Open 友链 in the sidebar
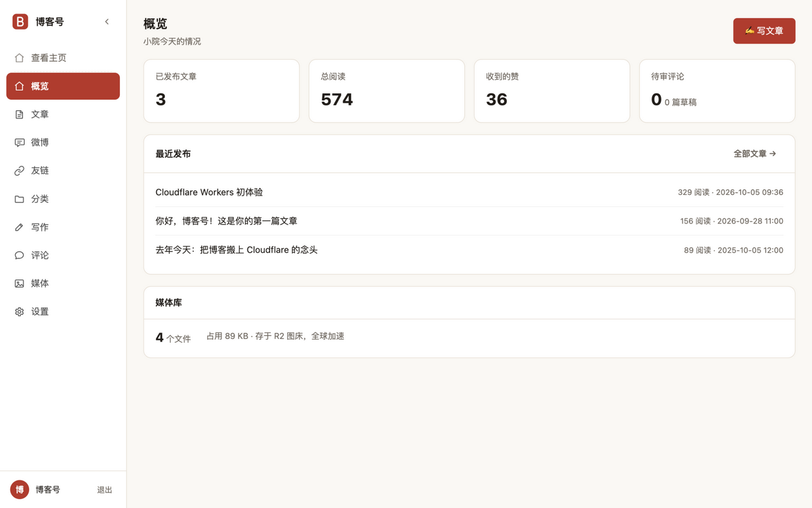The height and width of the screenshot is (508, 812). click(63, 171)
